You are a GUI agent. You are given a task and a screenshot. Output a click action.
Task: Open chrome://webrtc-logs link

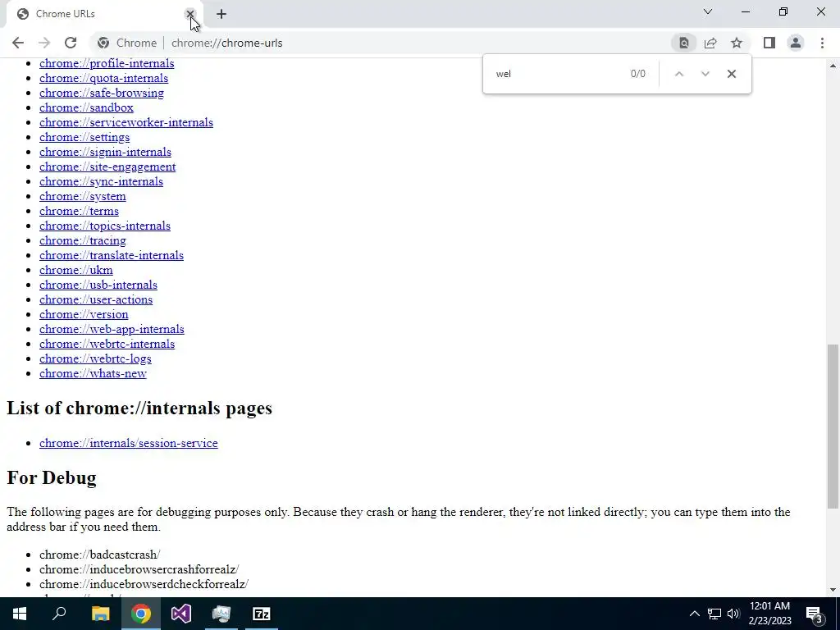coord(95,359)
